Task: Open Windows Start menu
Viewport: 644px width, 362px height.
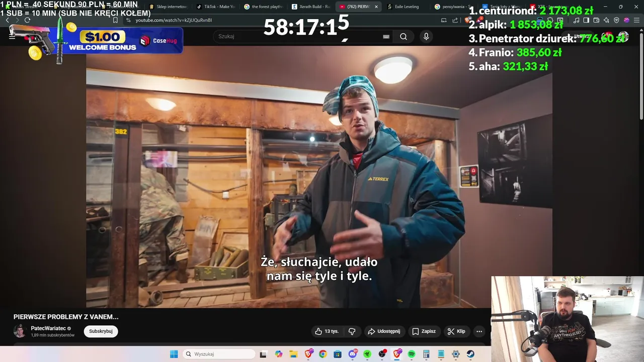Action: 174,354
